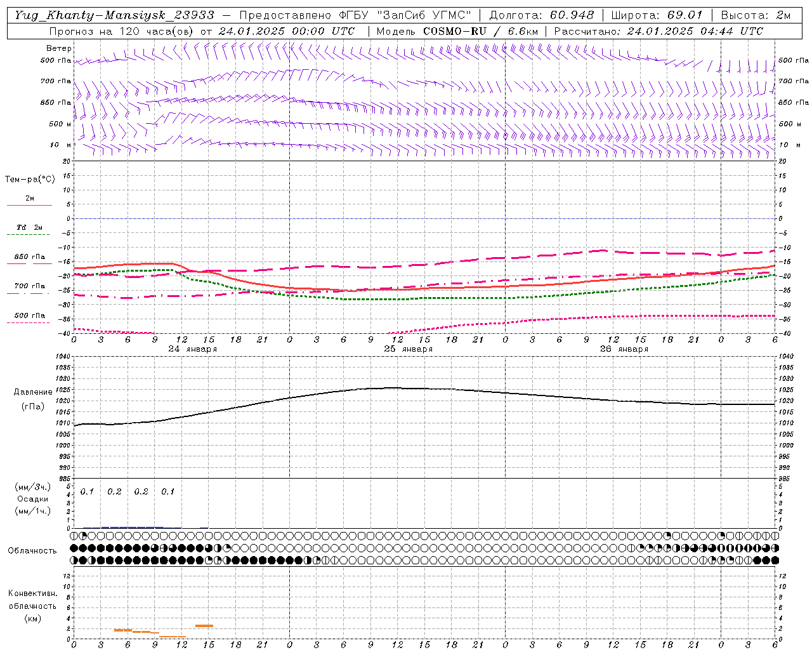This screenshot has width=812, height=650.
Task: Click the Высота: 2м header value
Action: 756,15
